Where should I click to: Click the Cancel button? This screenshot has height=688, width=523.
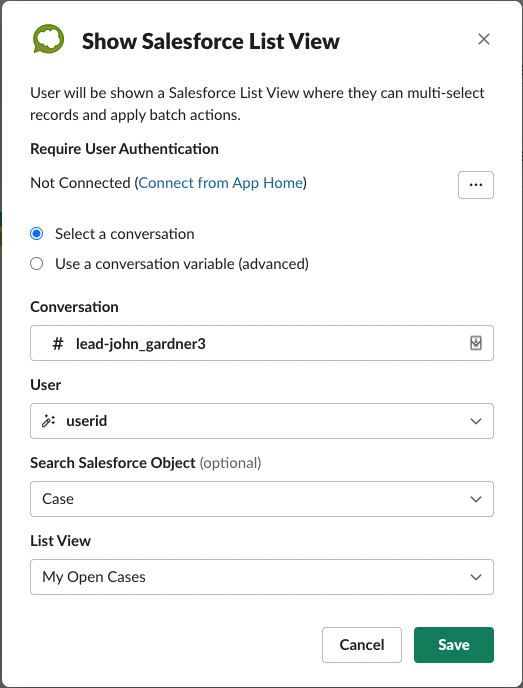point(362,645)
